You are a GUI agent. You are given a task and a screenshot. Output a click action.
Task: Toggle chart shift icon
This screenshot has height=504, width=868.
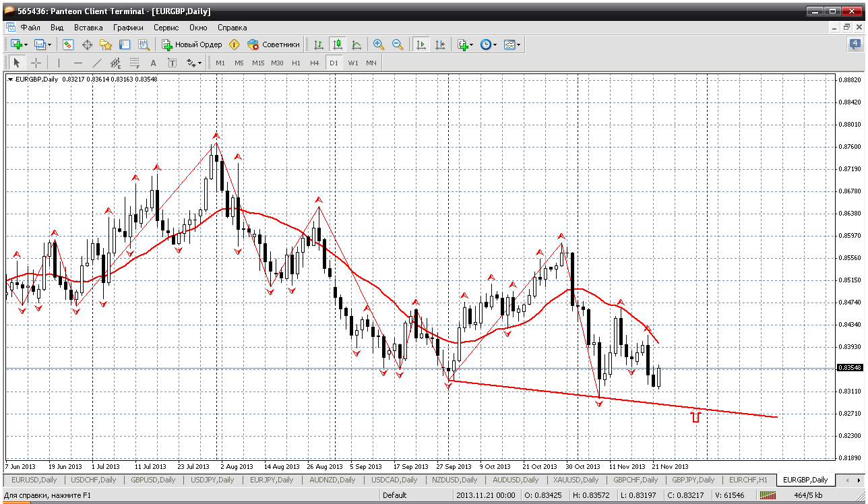click(440, 44)
